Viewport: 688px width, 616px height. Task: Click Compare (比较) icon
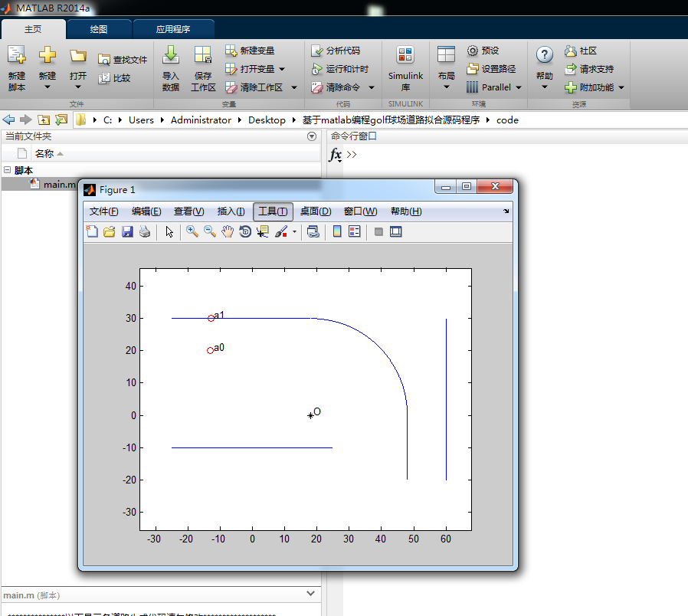(104, 78)
